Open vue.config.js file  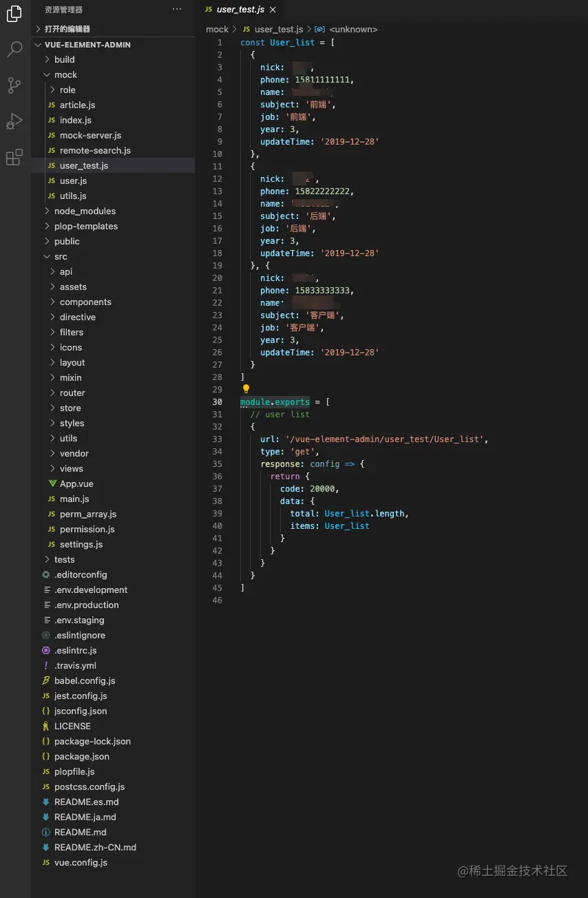pyautogui.click(x=81, y=863)
